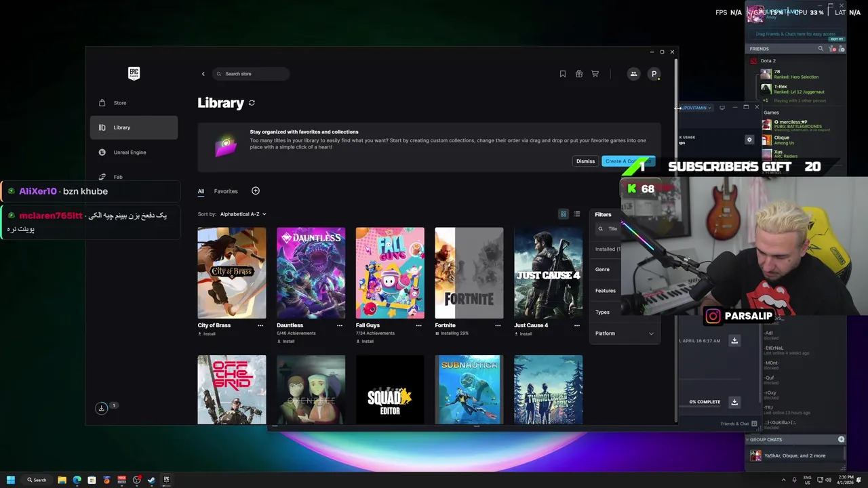Image resolution: width=868 pixels, height=488 pixels.
Task: Click Epic Games Launcher taskbar icon
Action: [x=166, y=480]
